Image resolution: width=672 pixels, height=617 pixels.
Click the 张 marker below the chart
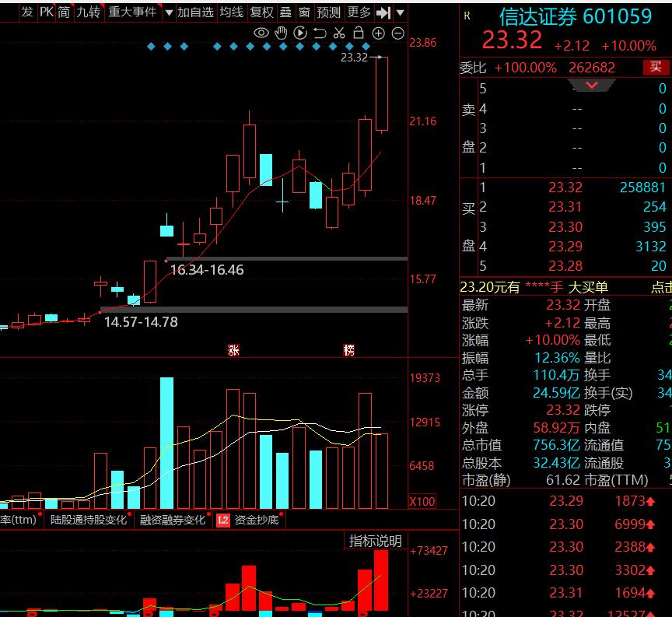[233, 350]
